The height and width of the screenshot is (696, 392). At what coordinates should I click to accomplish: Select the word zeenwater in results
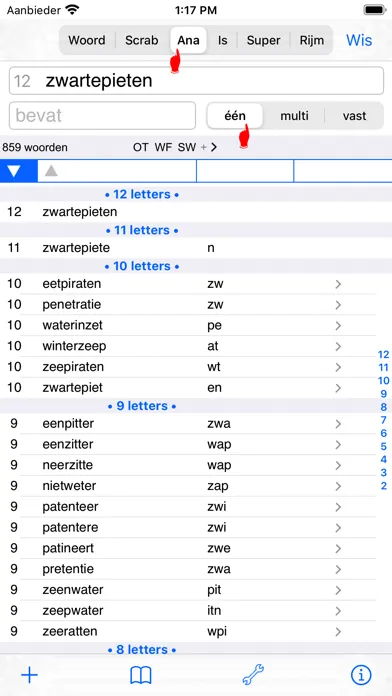73,590
